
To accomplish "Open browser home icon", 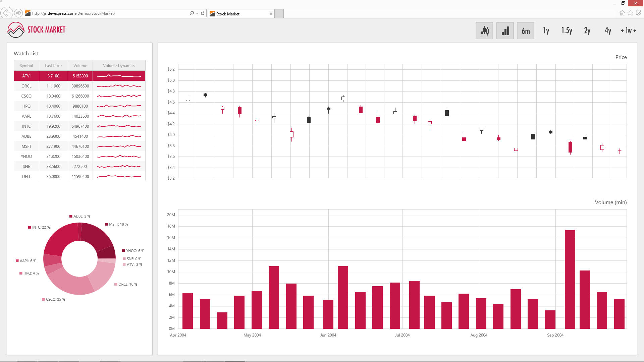I will coord(622,13).
